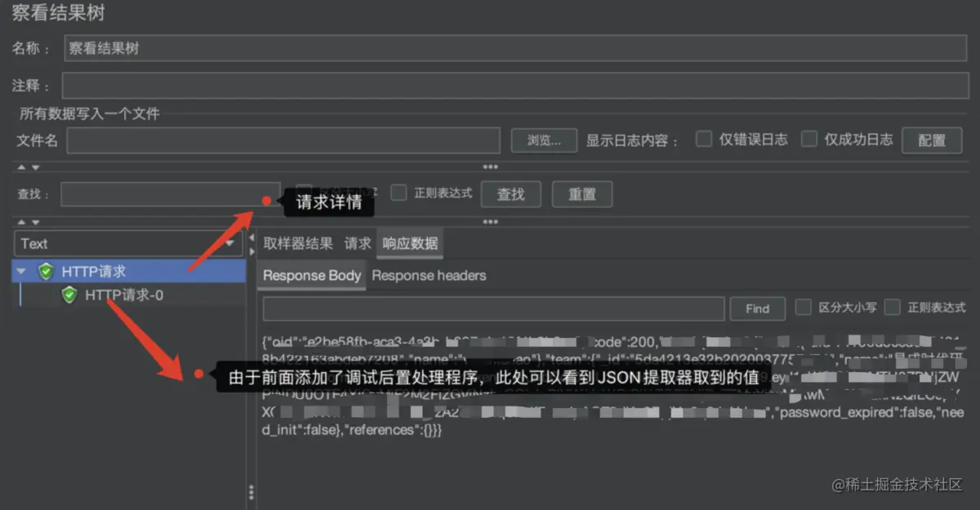
Task: Switch to the 请求 tab
Action: tap(358, 243)
